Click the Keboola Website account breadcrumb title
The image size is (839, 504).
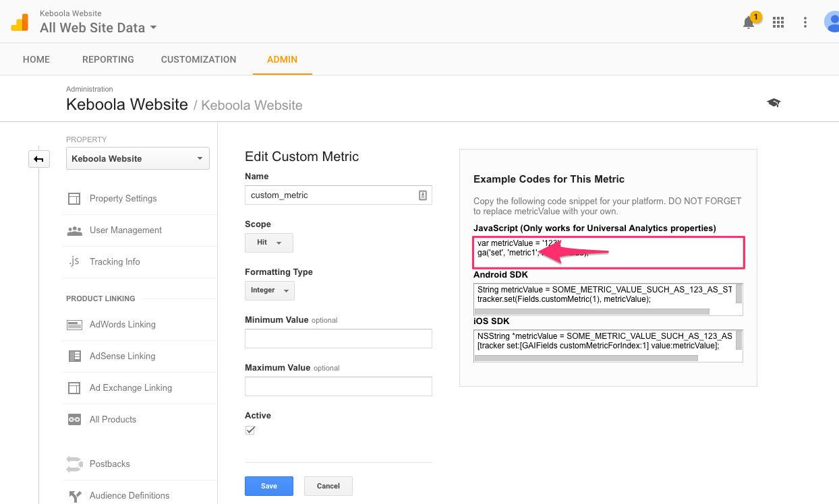tap(127, 104)
